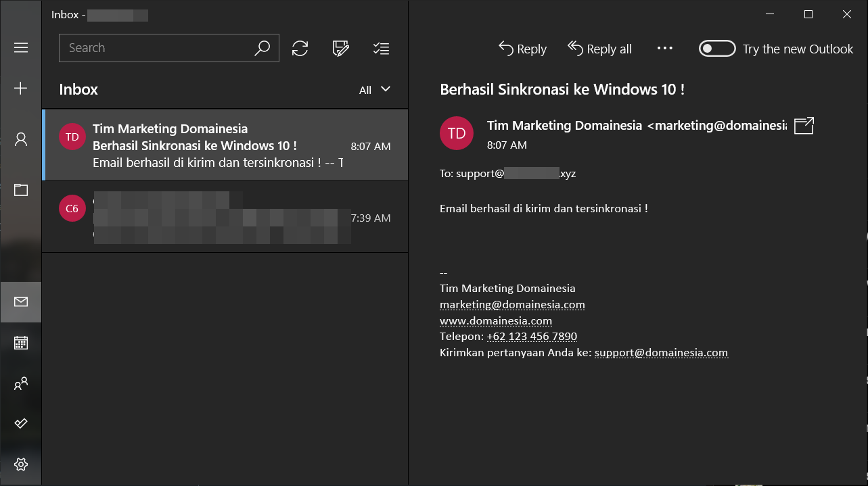Screen dimensions: 868x486
Task: Expand the navigation pane with the hamburger
Action: pyautogui.click(x=20, y=47)
